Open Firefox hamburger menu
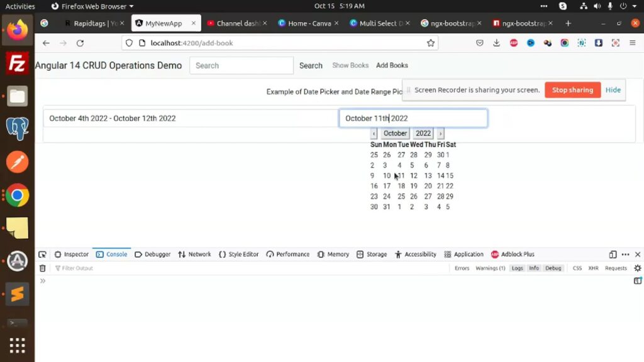This screenshot has width=644, height=362. pos(633,43)
